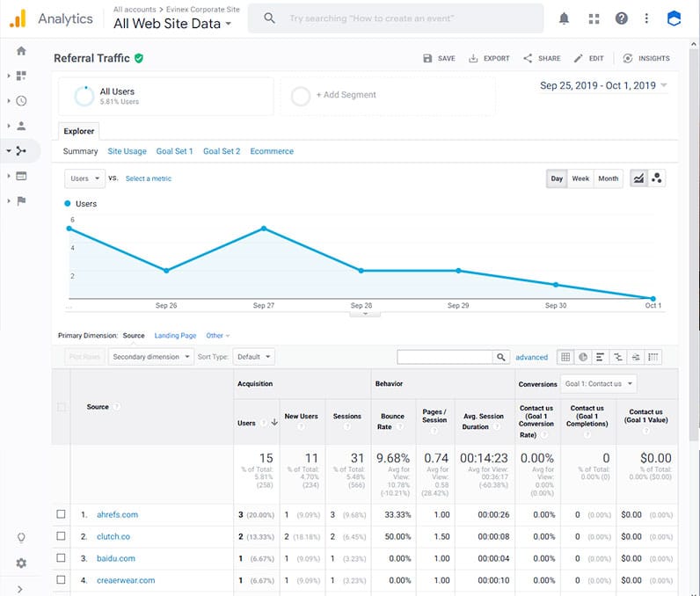The height and width of the screenshot is (596, 700).
Task: Open Other primary dimension dropdown
Action: pos(218,336)
